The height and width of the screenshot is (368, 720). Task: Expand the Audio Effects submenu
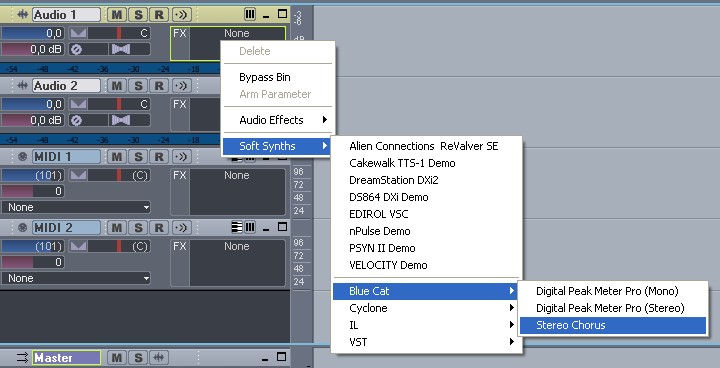coord(277,120)
